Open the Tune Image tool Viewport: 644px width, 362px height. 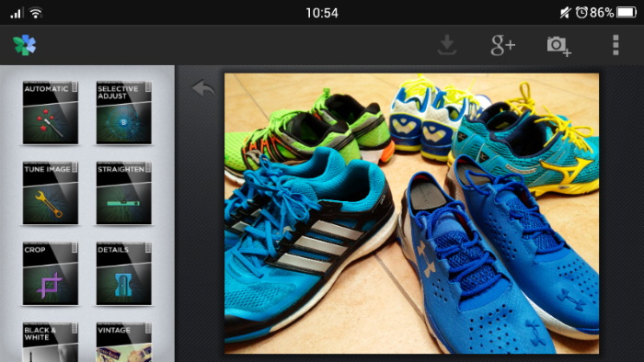[x=50, y=193]
